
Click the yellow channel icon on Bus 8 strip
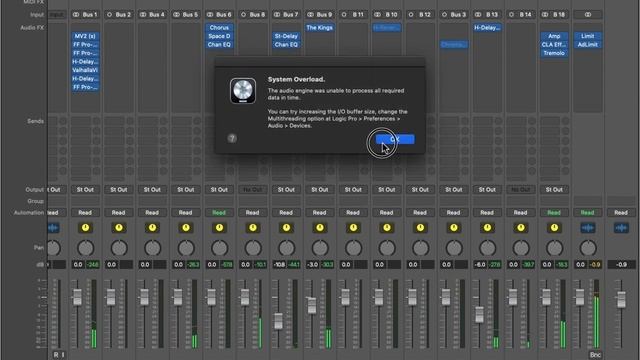253,228
